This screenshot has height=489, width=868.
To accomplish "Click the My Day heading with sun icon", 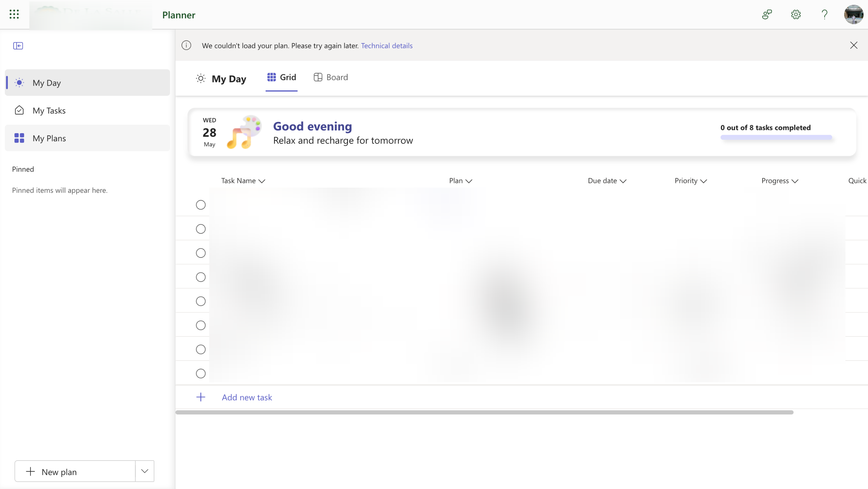I will 221,79.
